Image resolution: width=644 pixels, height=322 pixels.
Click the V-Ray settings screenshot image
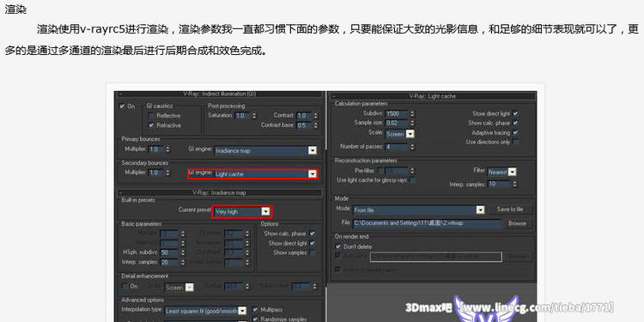pyautogui.click(x=325, y=206)
